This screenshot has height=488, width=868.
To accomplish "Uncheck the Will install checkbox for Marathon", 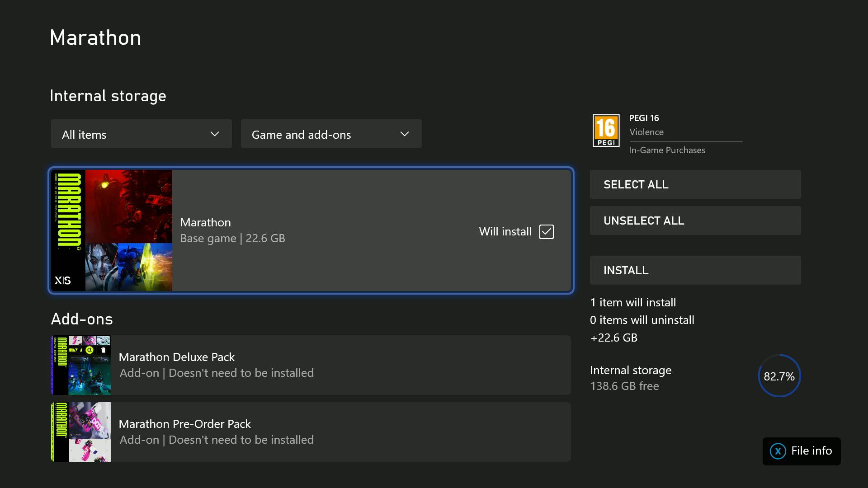I will point(547,231).
